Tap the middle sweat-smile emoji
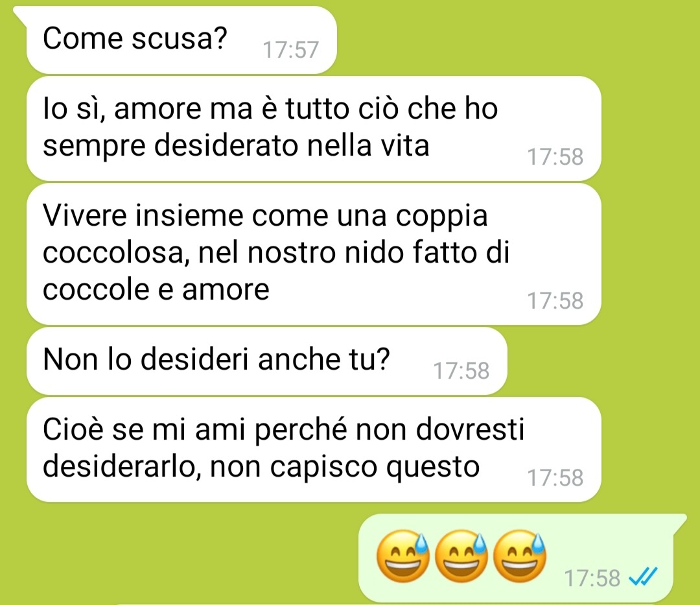700x605 pixels. tap(461, 556)
